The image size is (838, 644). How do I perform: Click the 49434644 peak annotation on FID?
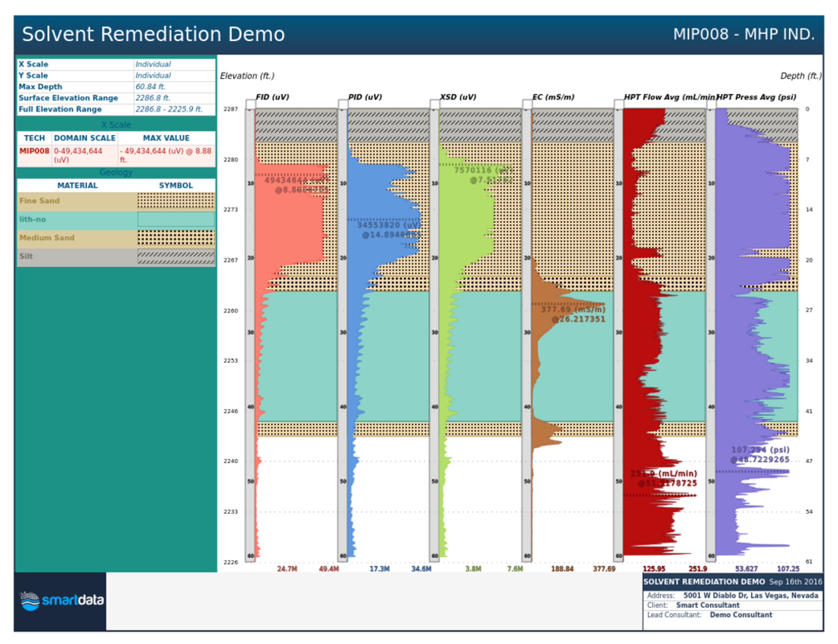tap(296, 185)
